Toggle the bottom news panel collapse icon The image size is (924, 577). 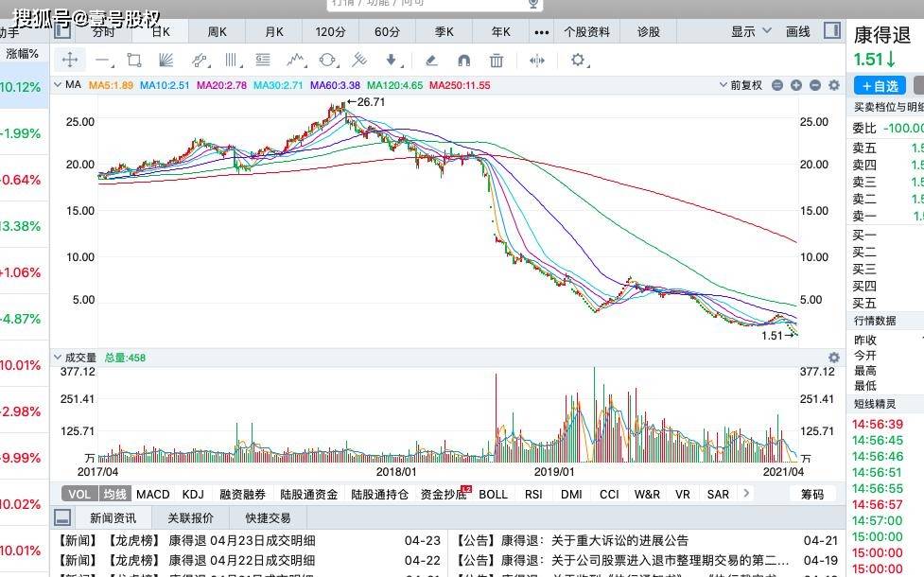coord(62,517)
